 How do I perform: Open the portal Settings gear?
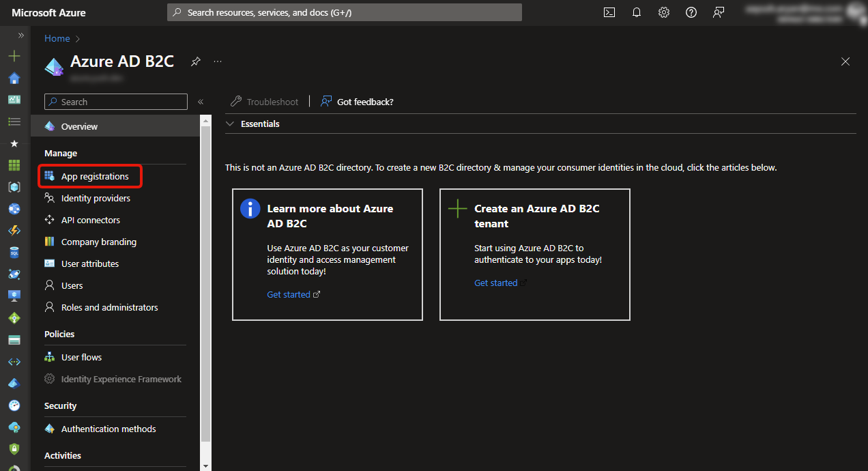pyautogui.click(x=663, y=12)
